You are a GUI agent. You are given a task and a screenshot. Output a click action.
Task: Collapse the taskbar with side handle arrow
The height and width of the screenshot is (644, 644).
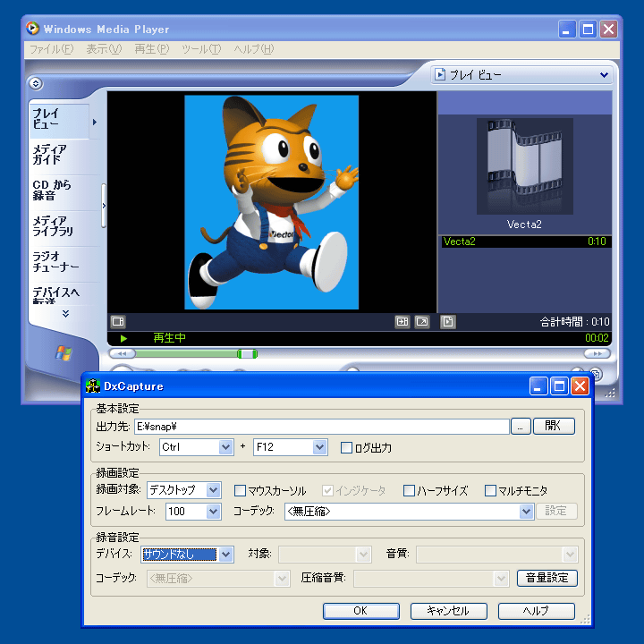(x=104, y=206)
